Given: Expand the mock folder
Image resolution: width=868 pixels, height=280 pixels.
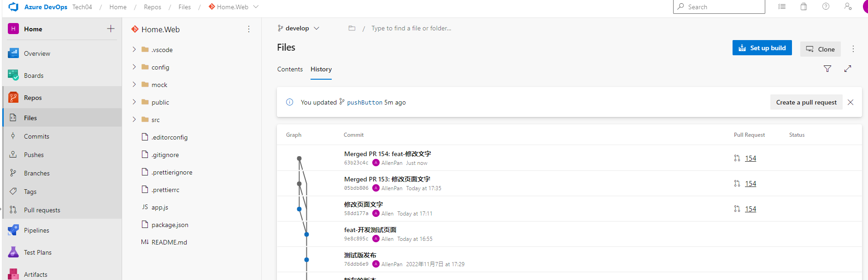Looking at the screenshot, I should (134, 84).
